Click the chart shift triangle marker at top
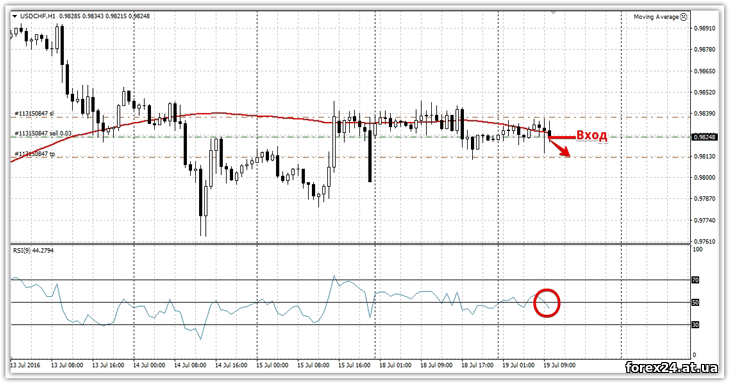This screenshot has width=729, height=383. [x=553, y=13]
